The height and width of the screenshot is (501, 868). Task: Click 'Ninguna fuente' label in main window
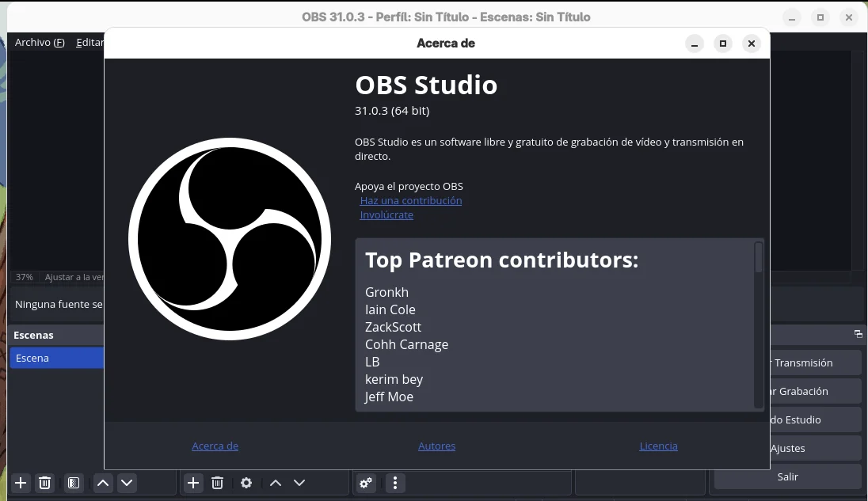point(58,304)
